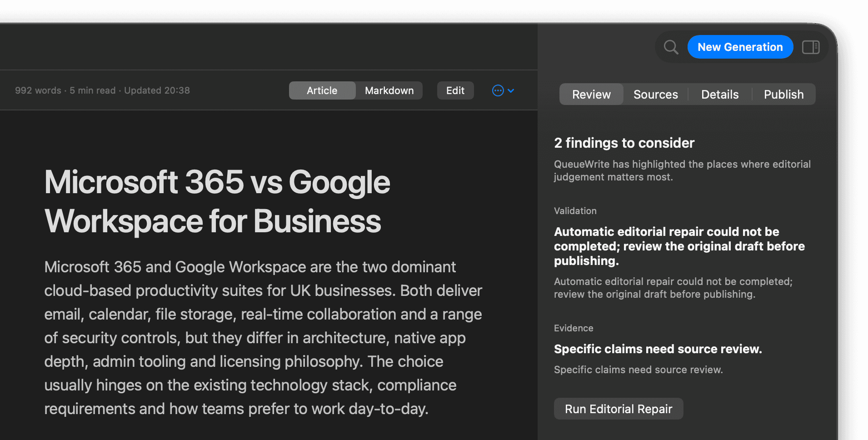The height and width of the screenshot is (440, 868).
Task: Click the QueueWrite highlighted places description
Action: click(x=682, y=170)
